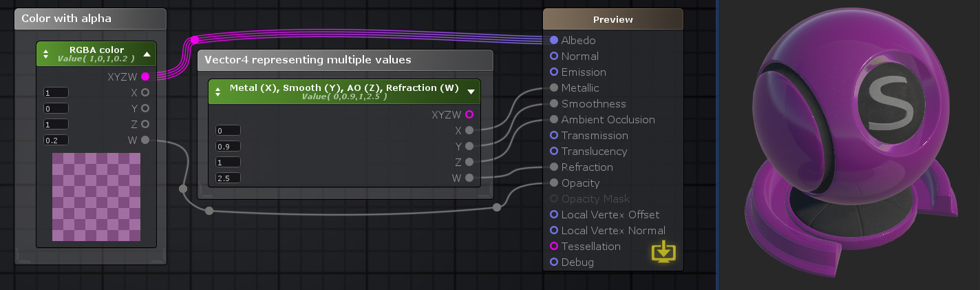Select the Color with alpha group title
Image resolution: width=980 pixels, height=290 pixels.
tap(66, 19)
